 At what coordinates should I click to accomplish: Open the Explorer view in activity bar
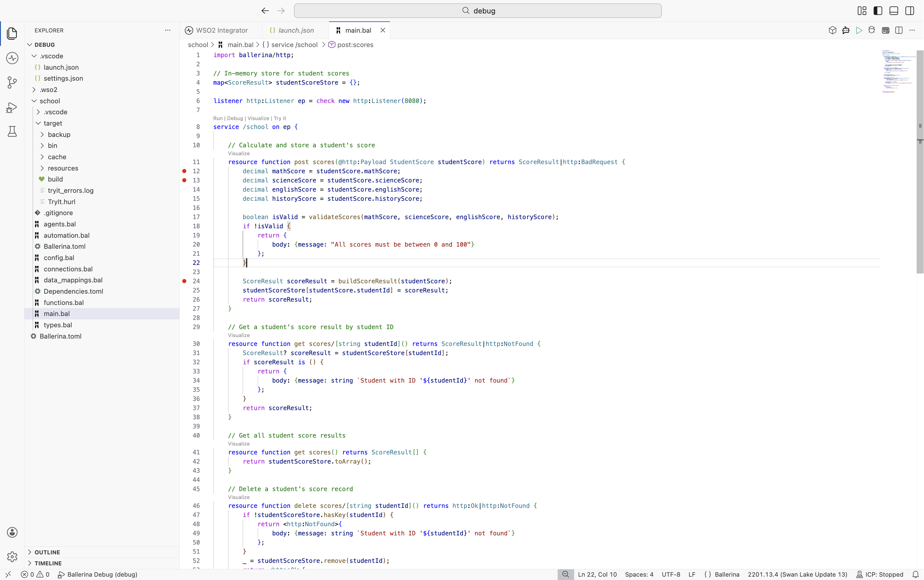12,33
